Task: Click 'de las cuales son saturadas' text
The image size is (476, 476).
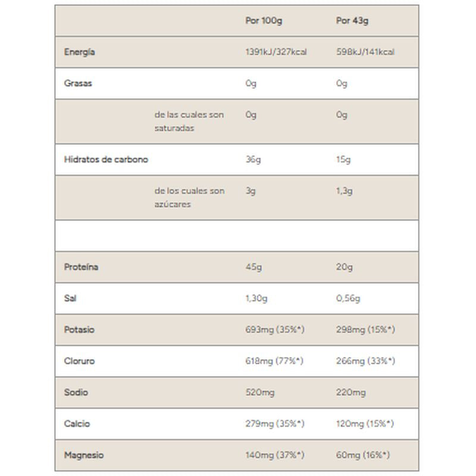Action: click(189, 121)
